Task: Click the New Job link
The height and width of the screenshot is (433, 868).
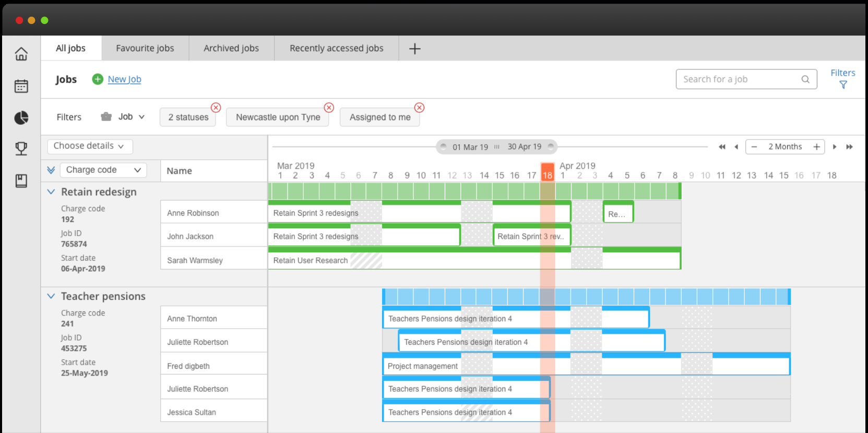Action: tap(124, 79)
